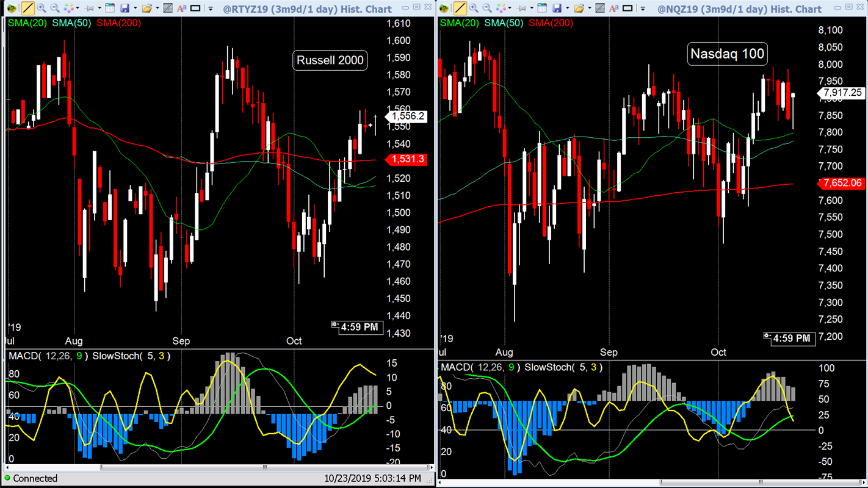Click SMA(200) legend in NQZ19 chart
This screenshot has height=488, width=868.
552,23
